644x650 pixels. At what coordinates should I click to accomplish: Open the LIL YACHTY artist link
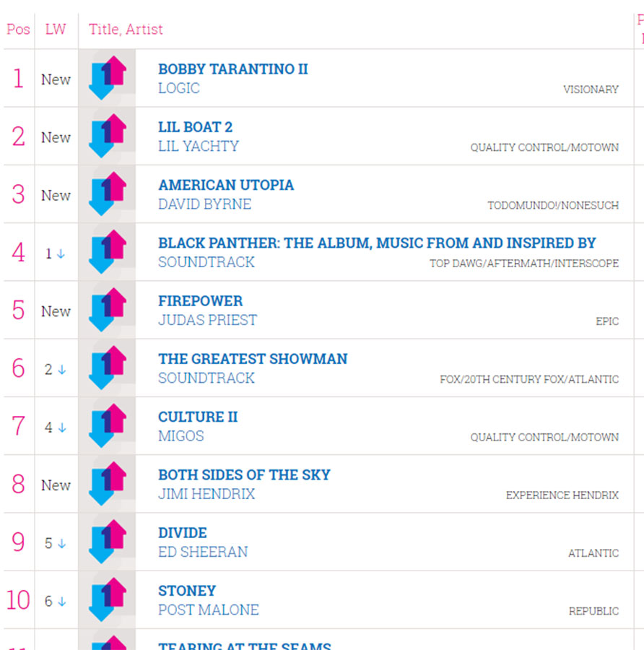click(x=199, y=147)
